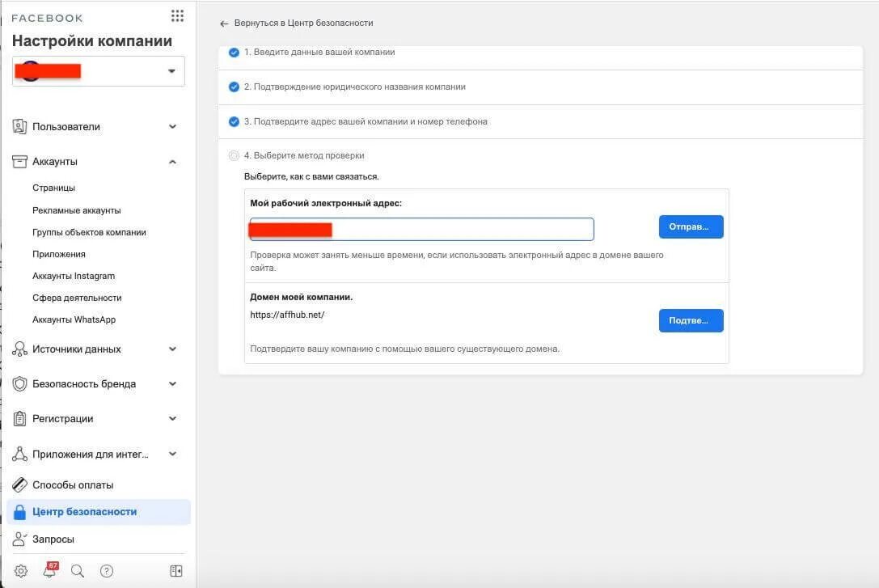Expand the Регистрации chevron

pyautogui.click(x=173, y=419)
